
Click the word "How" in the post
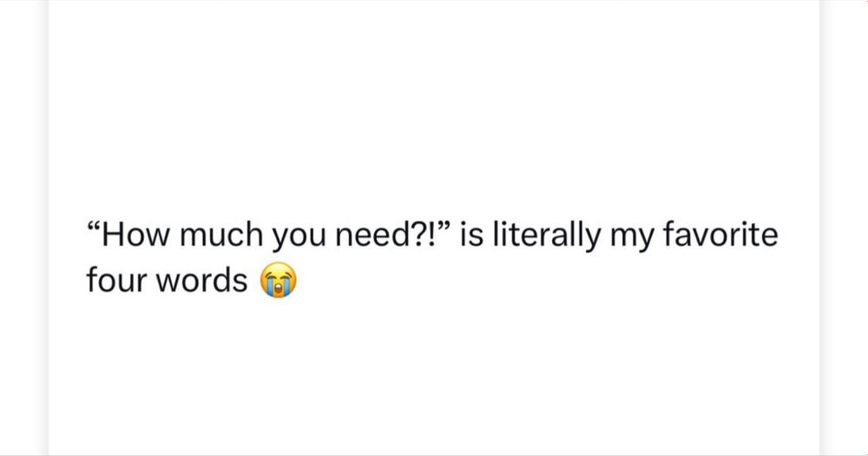point(135,235)
